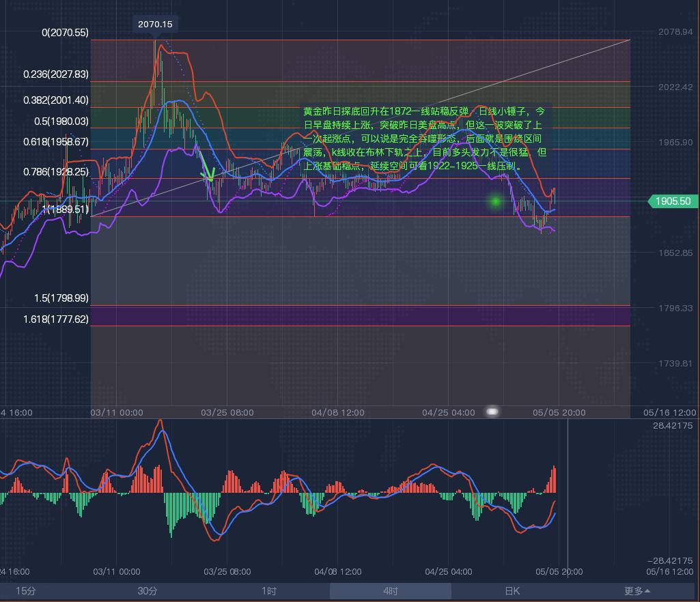Expand the 更多 timeframe dropdown
700x602 pixels.
click(636, 591)
